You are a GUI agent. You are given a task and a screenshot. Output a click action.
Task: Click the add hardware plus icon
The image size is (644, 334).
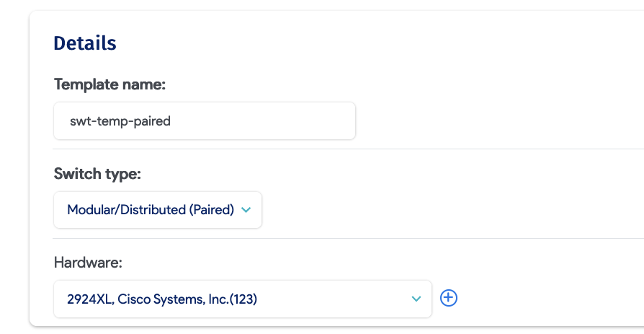pos(449,298)
